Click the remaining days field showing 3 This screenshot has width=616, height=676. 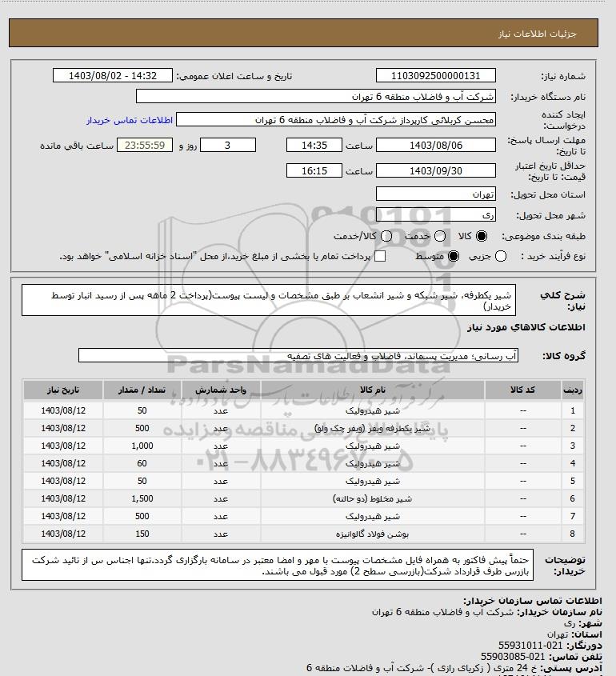tap(228, 145)
